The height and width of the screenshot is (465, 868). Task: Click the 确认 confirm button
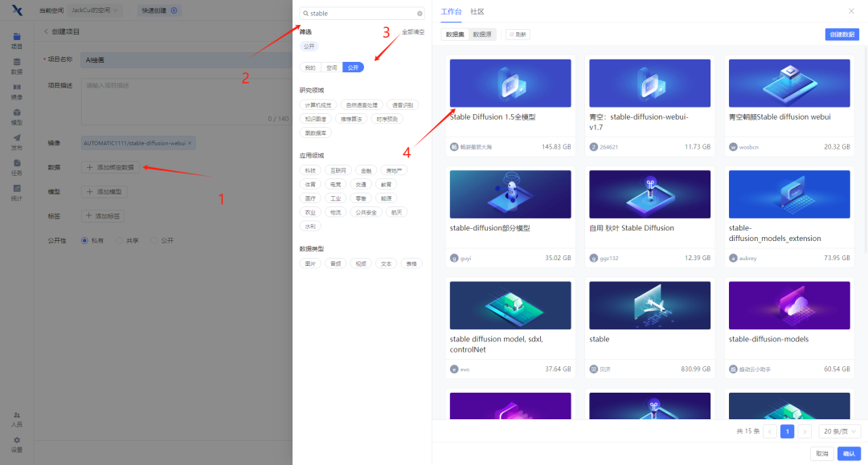(849, 454)
